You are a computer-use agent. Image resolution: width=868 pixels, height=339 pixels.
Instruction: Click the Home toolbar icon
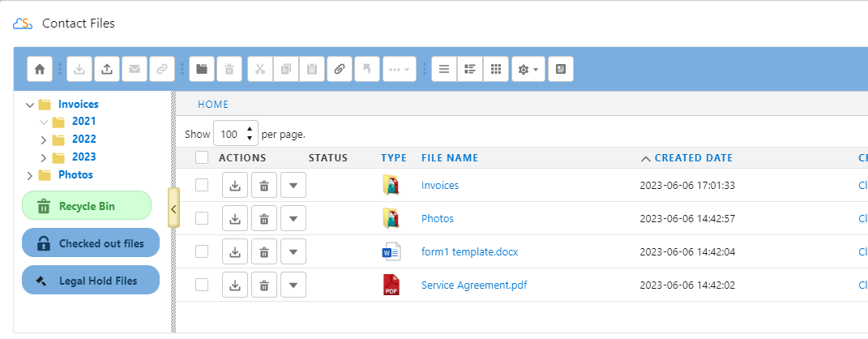click(40, 70)
